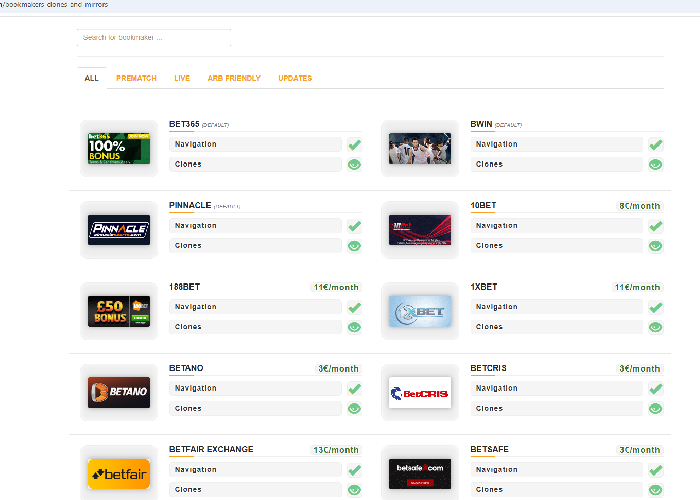Show Bet365 clones with eye icon
The height and width of the screenshot is (500, 700).
click(x=354, y=164)
